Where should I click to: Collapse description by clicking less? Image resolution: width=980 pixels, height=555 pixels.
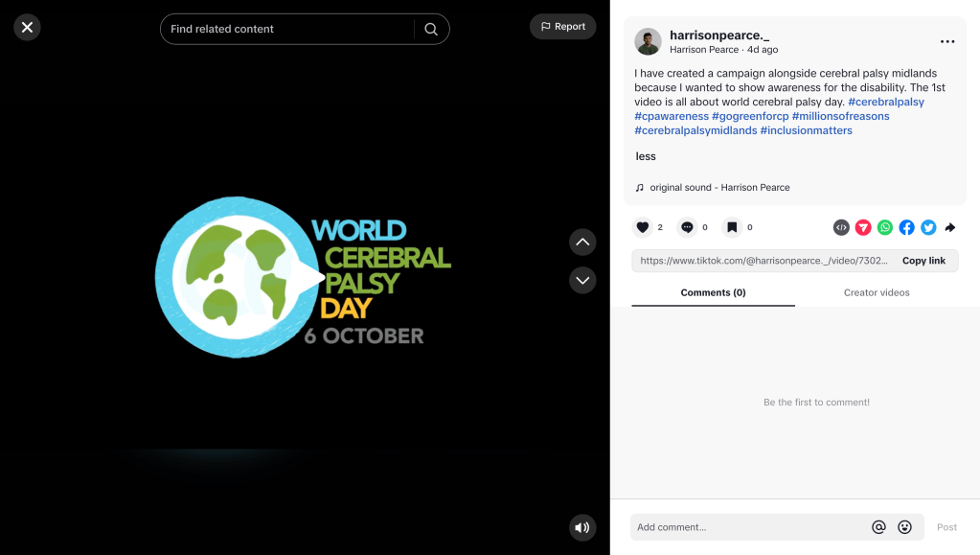pos(646,156)
